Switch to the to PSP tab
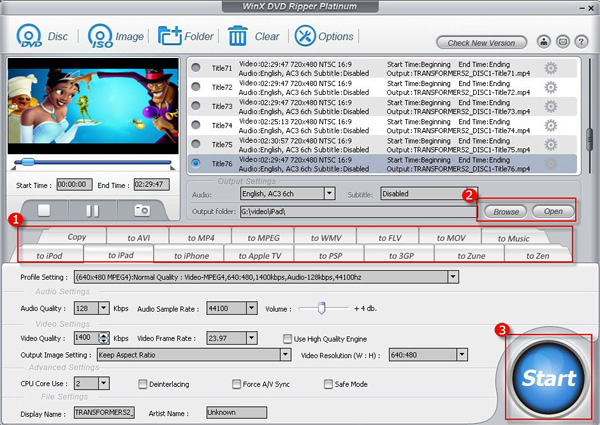 click(330, 256)
